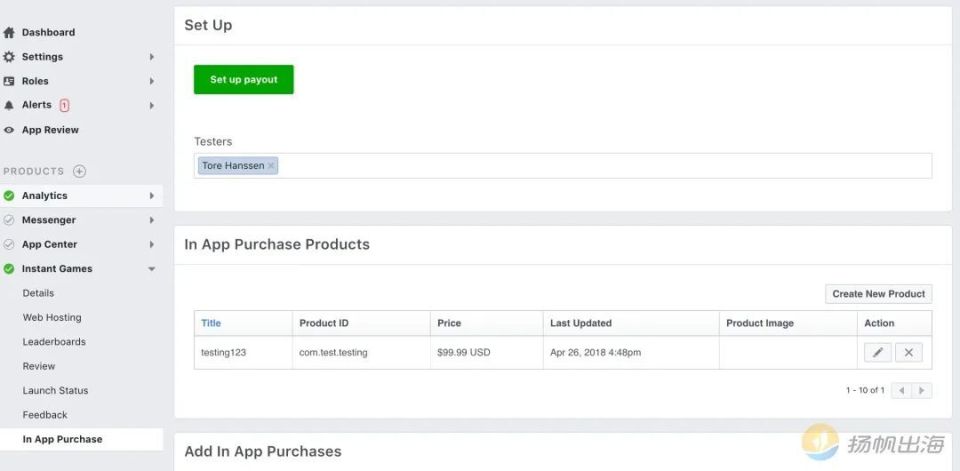Viewport: 960px width, 471px height.
Task: Sort products by Title column
Action: pyautogui.click(x=211, y=323)
